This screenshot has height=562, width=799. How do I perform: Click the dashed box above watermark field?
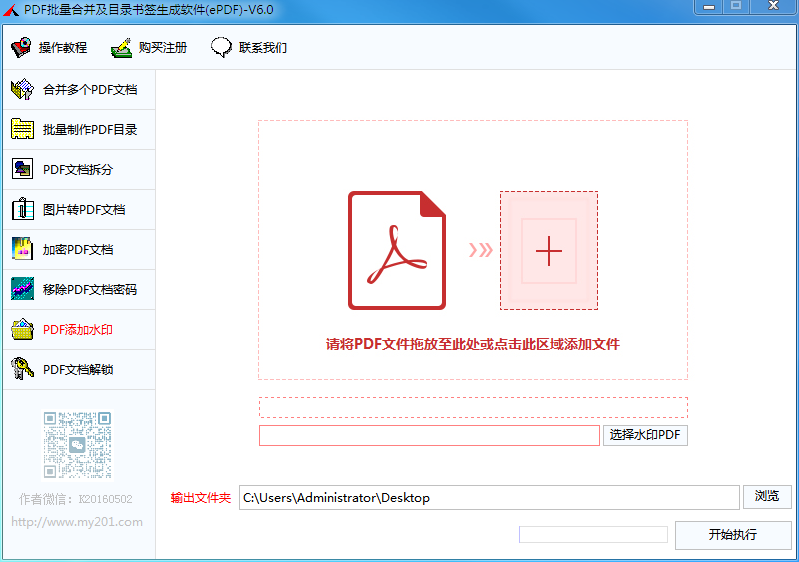coord(473,408)
